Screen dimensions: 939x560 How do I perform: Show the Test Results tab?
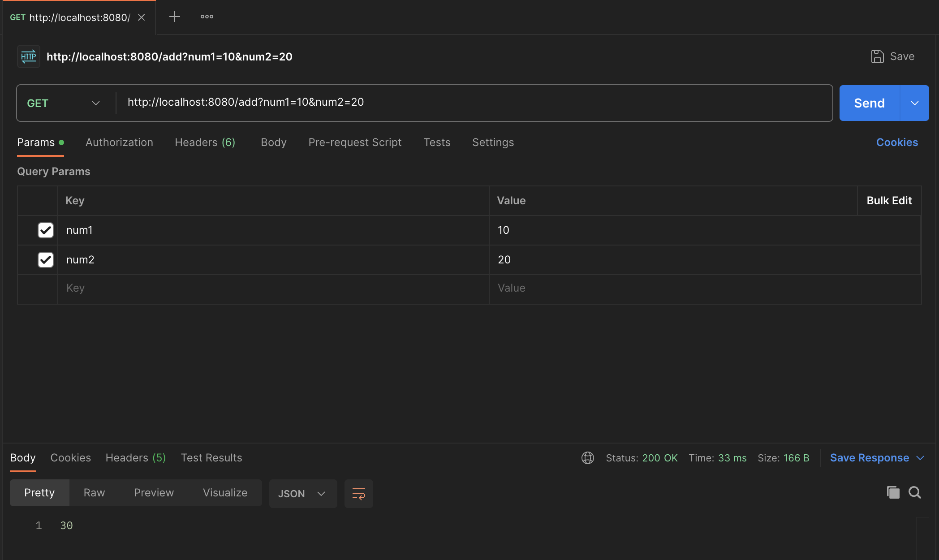click(211, 458)
